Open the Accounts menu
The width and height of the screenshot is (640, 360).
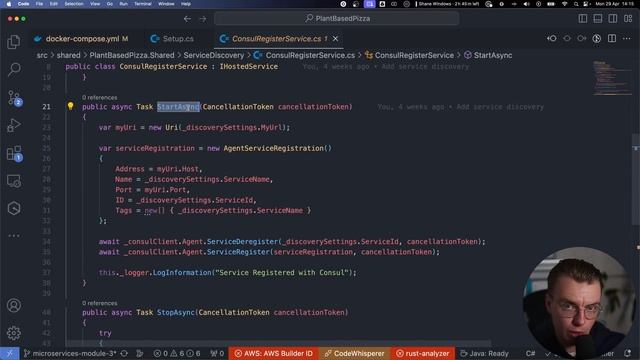coord(14,305)
